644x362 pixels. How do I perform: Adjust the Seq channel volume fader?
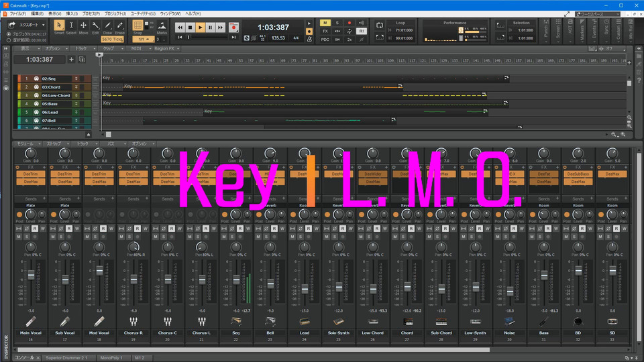coord(236,280)
